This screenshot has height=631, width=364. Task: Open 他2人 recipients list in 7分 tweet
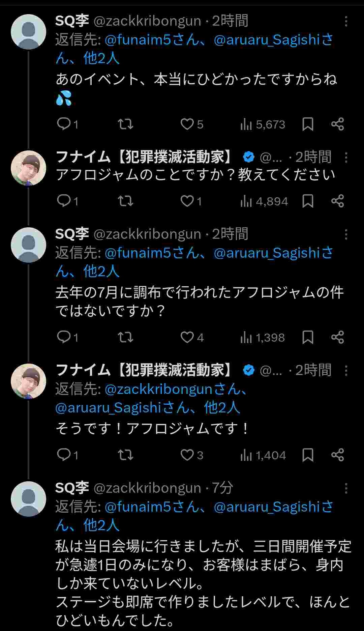[x=101, y=525]
